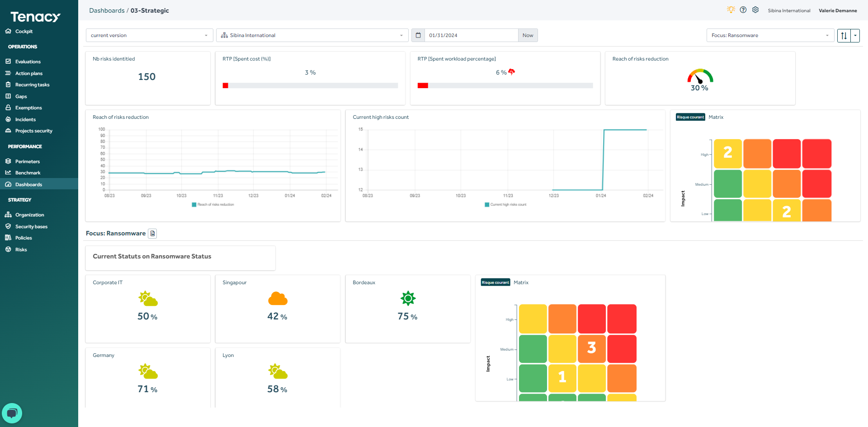
Task: Click the orange matrix cell showing 3
Action: coord(592,348)
